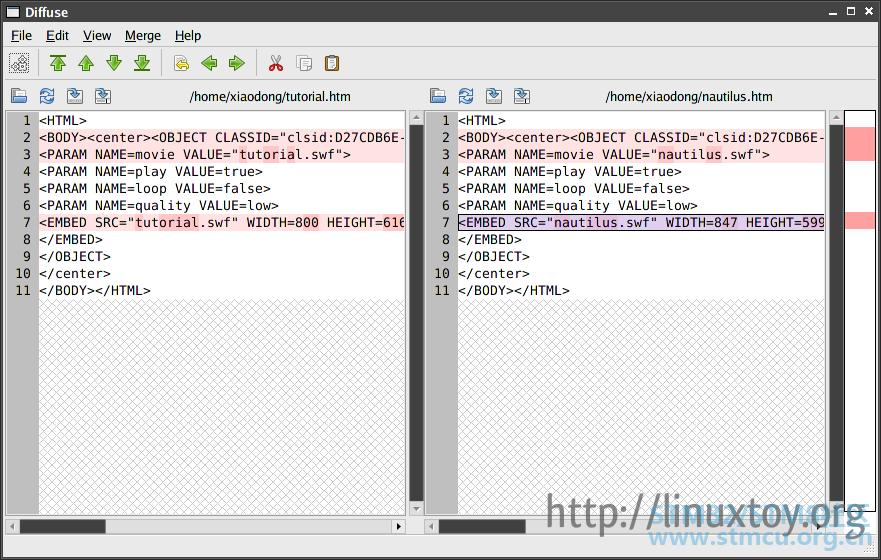Click PARAM NAME=play line in left pane
The width and height of the screenshot is (881, 560).
(222, 171)
